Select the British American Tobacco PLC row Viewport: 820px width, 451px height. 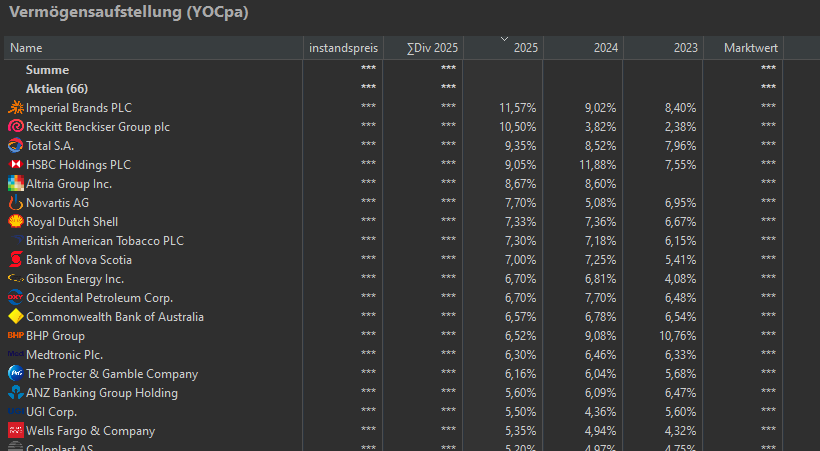point(104,241)
